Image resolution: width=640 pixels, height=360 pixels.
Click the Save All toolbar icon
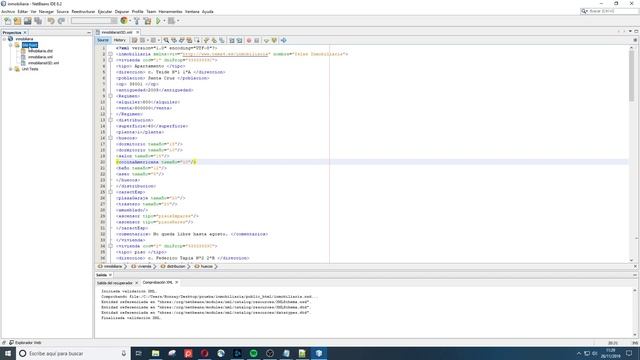click(x=38, y=21)
